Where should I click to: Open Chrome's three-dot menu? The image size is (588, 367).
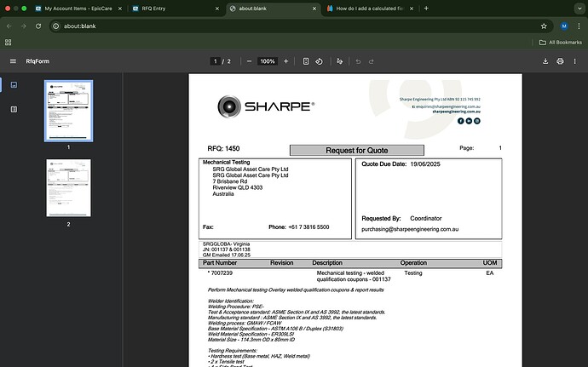pos(579,26)
